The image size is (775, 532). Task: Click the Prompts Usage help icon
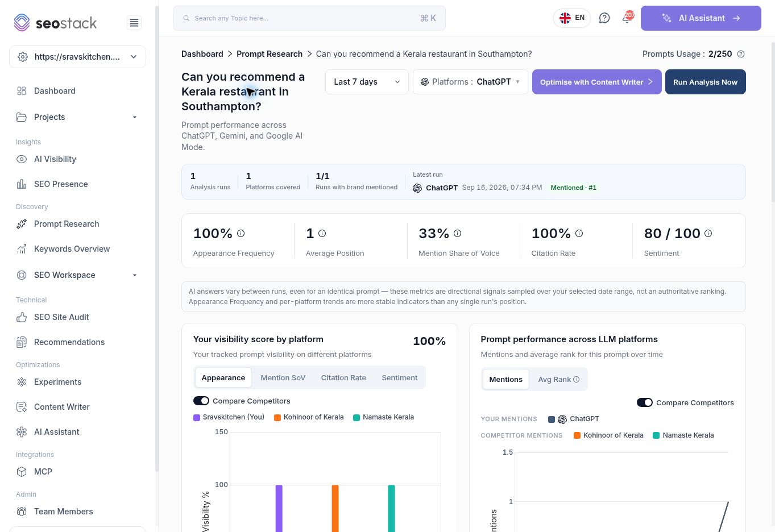(x=741, y=54)
